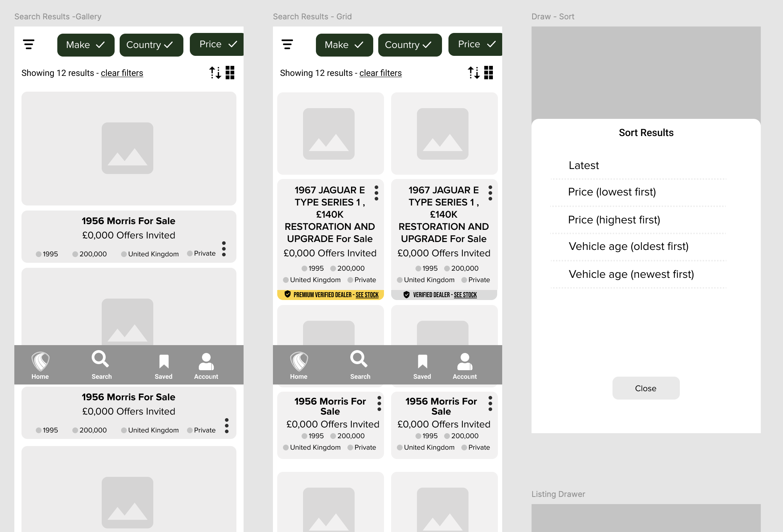Image resolution: width=783 pixels, height=532 pixels.
Task: Click clear filters link in Grid frame
Action: tap(380, 73)
